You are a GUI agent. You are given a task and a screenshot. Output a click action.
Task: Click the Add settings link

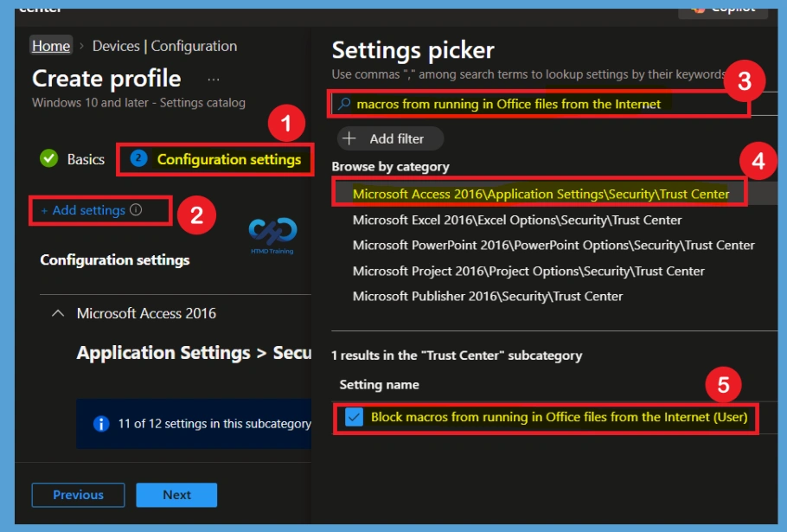pos(83,210)
